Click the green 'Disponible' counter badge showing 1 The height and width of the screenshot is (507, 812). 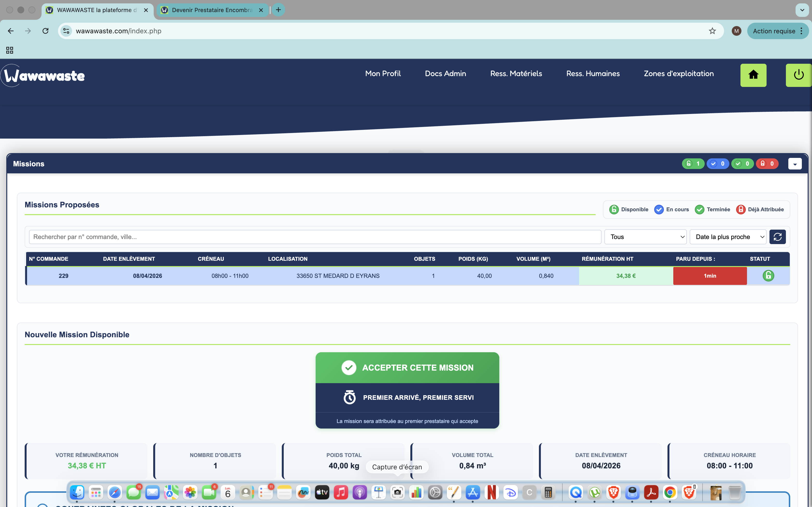[x=693, y=164]
